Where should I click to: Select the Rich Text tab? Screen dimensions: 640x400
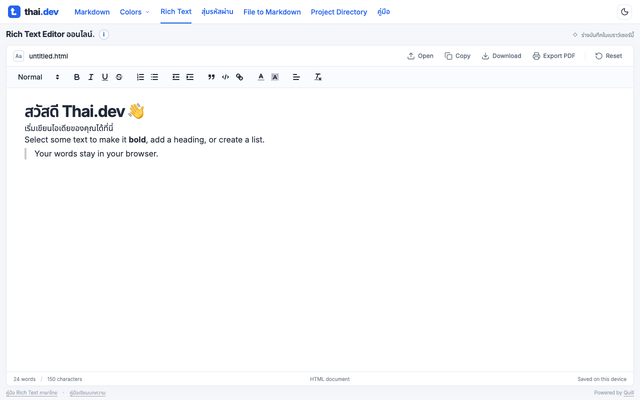(176, 12)
